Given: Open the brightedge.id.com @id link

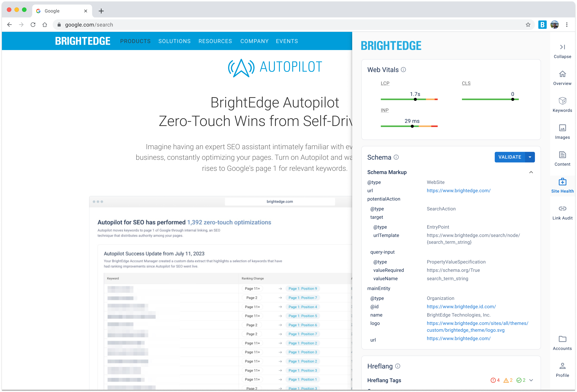Looking at the screenshot, I should tap(461, 307).
